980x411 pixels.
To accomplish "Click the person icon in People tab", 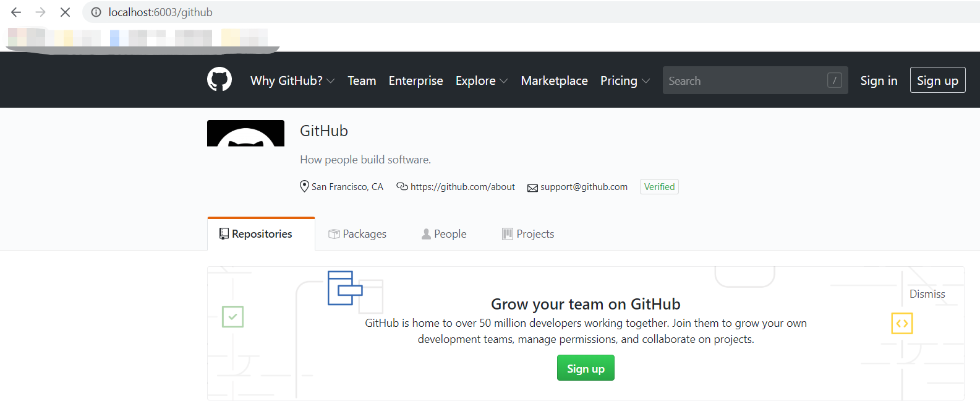I will 426,234.
